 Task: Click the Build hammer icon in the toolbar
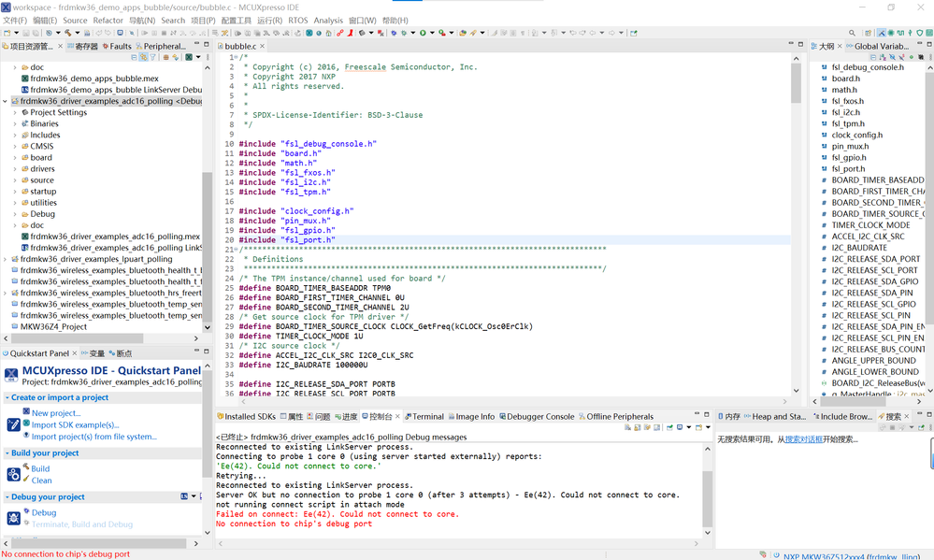(66, 33)
